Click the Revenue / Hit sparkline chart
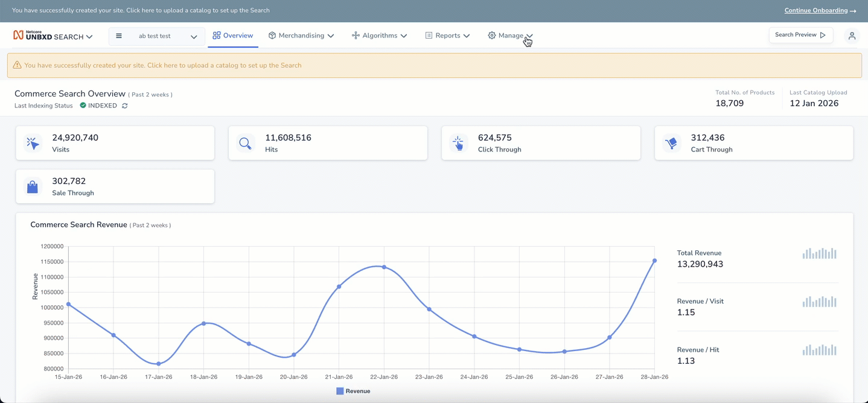 (x=820, y=349)
